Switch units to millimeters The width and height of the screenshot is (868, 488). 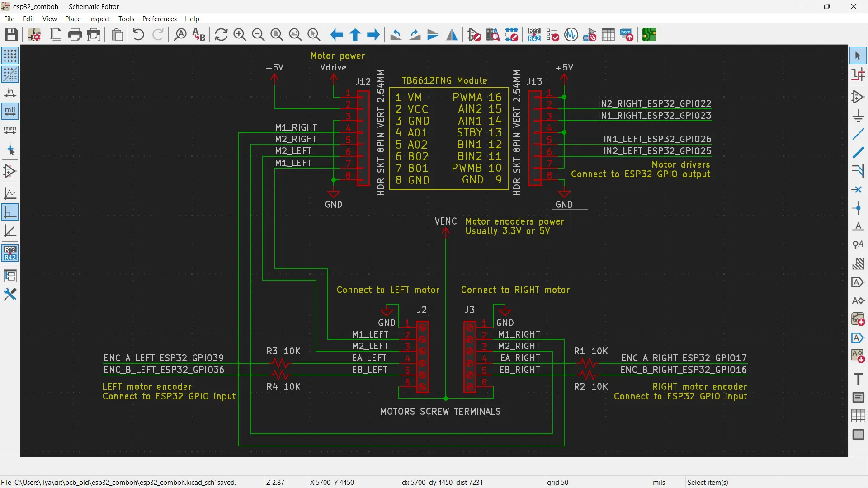pos(10,130)
